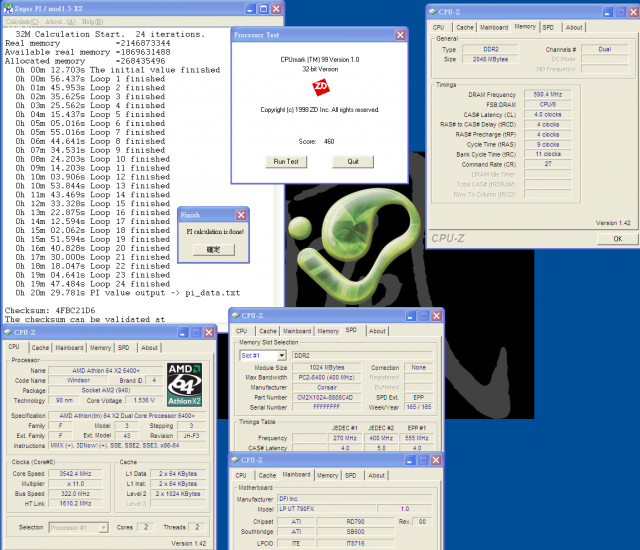Switch to CPU tab in Memory window
This screenshot has width=640, height=550.
pos(439,27)
